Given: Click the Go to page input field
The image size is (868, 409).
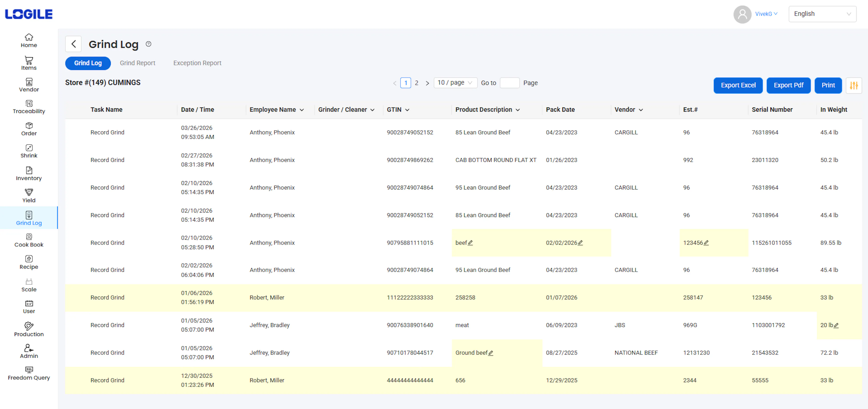Looking at the screenshot, I should pos(509,83).
